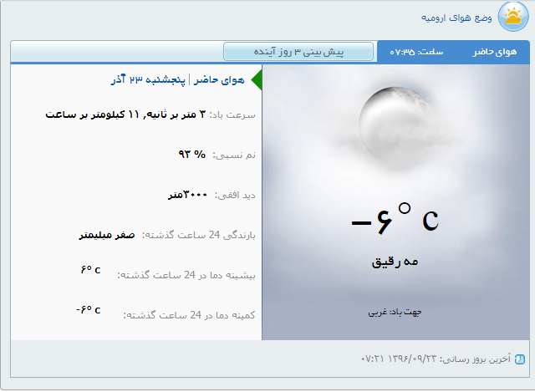Viewport: 535px width, 392px height.
Task: Click the humidity value ۹۳ %
Action: [192, 154]
